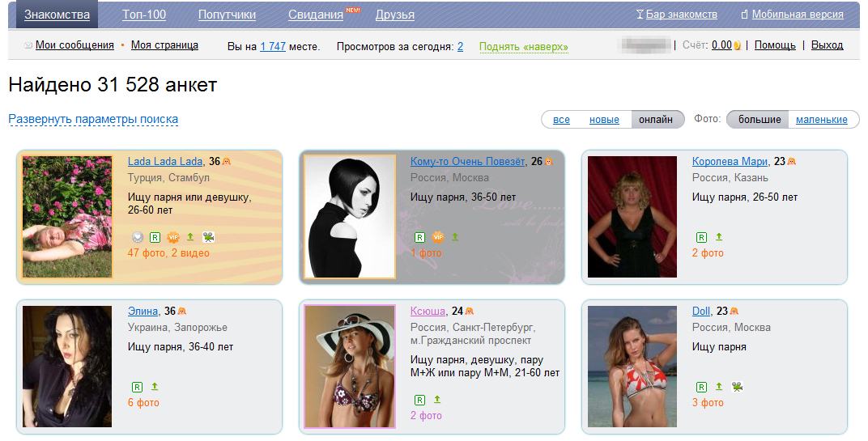Click Doll's beach profile photo

point(632,367)
